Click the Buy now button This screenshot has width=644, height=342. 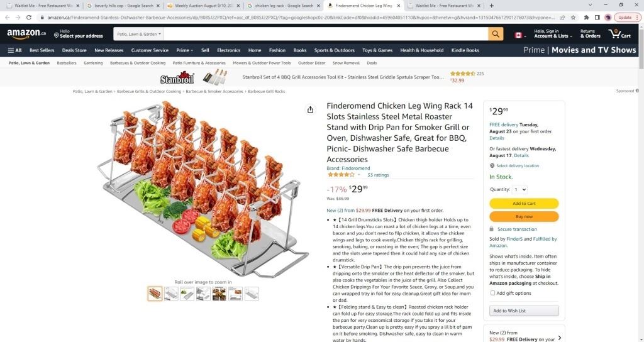point(524,216)
